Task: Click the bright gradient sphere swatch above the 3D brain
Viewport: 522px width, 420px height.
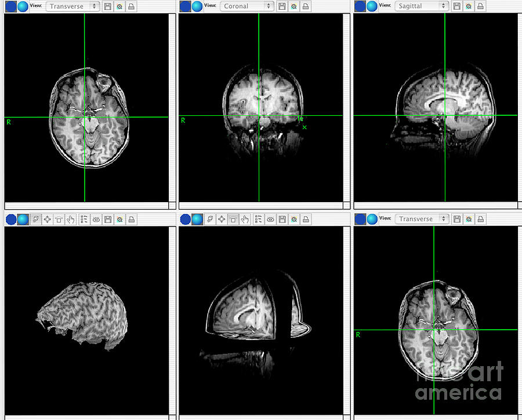Action: [x=22, y=219]
